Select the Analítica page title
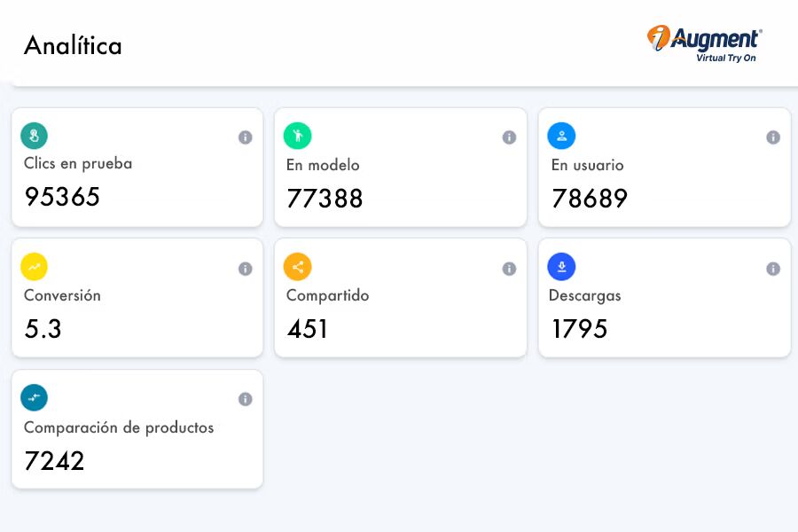The height and width of the screenshot is (532, 798). point(73,45)
